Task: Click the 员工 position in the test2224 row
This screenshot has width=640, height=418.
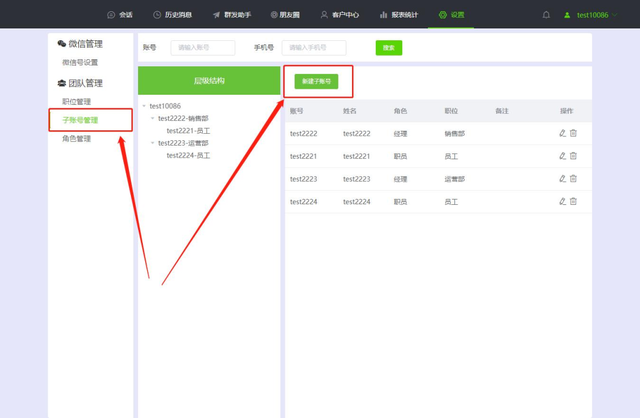Action: pyautogui.click(x=451, y=202)
